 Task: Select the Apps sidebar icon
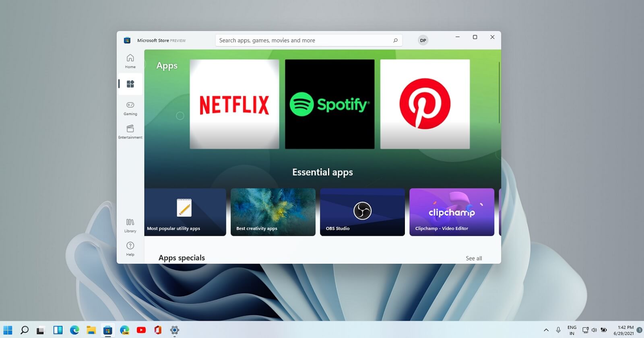(x=130, y=84)
